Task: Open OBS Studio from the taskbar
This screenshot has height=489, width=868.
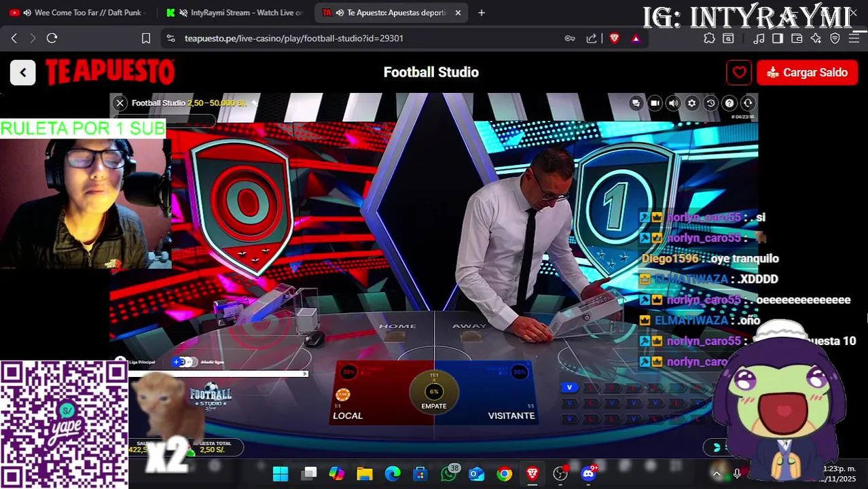Action: 560,473
